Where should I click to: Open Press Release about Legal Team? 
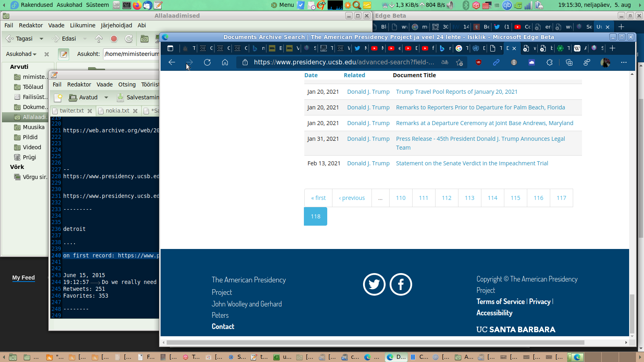(x=480, y=143)
